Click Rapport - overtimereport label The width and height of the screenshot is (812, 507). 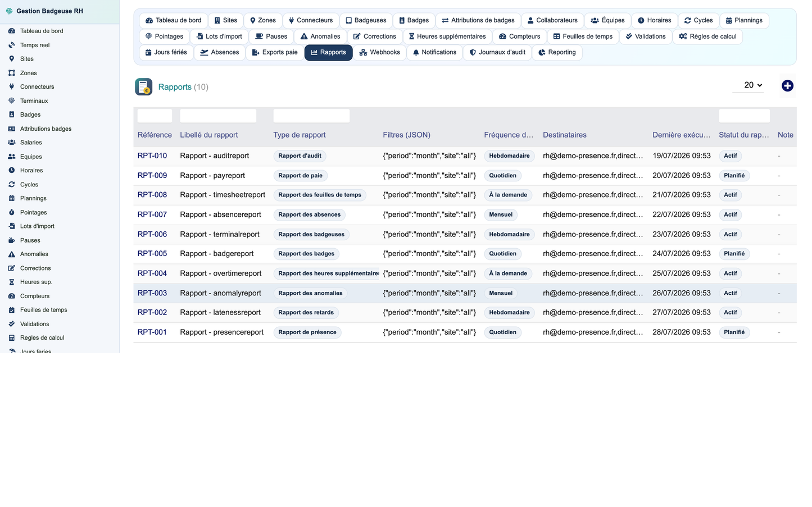click(221, 273)
